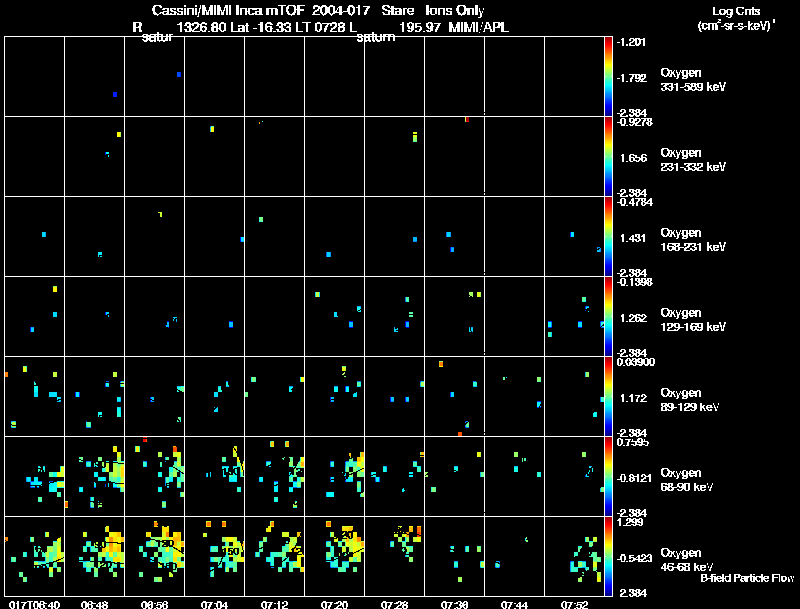Click the 'Oxygen 168-231 keV' row label

click(693, 240)
